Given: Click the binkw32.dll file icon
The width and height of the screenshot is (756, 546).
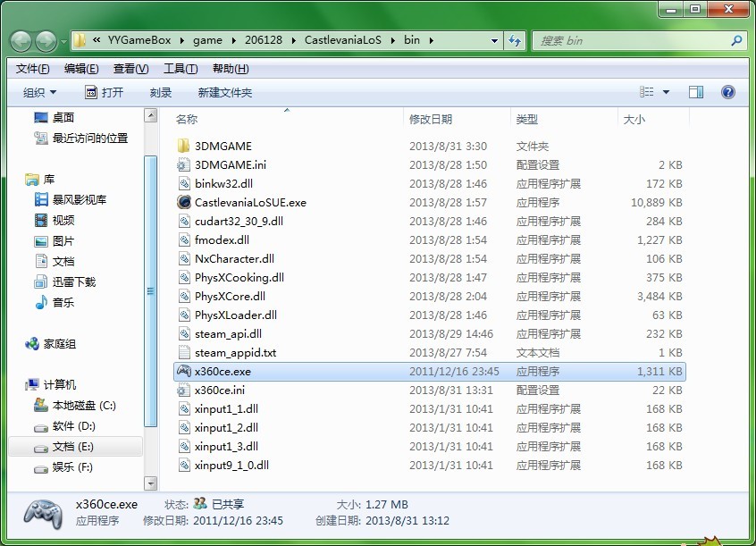Looking at the screenshot, I should click(184, 183).
